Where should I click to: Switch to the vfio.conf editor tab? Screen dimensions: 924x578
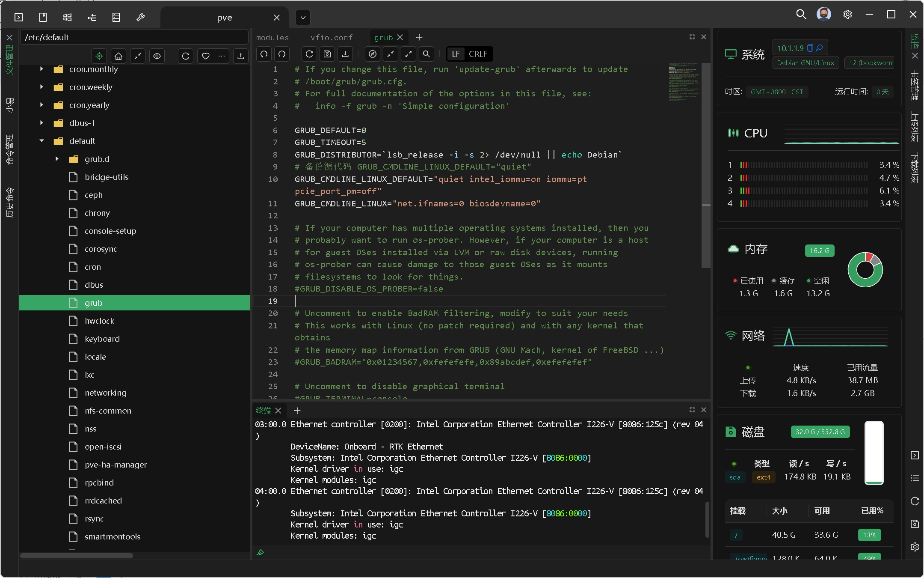click(332, 38)
